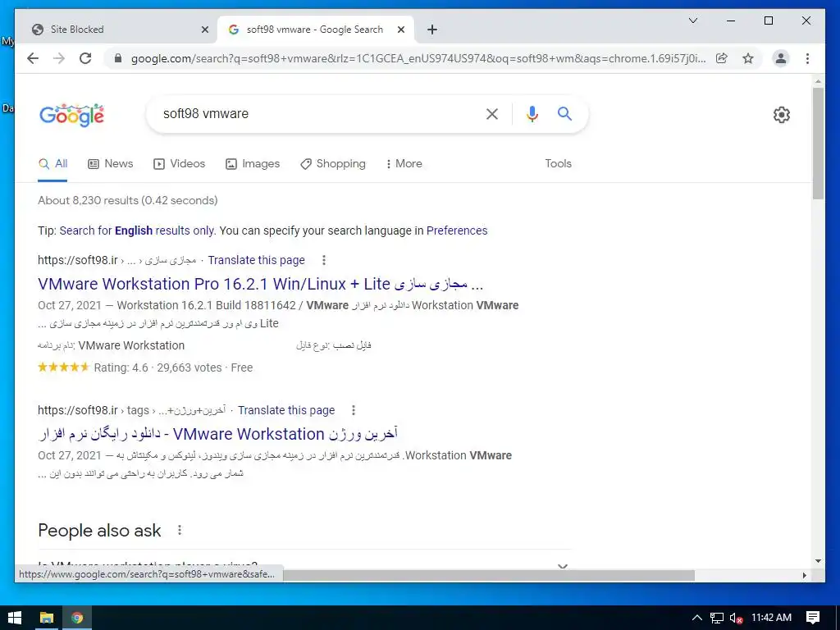840x630 pixels.
Task: Click the vertical page scrollbar thumb
Action: 818,143
